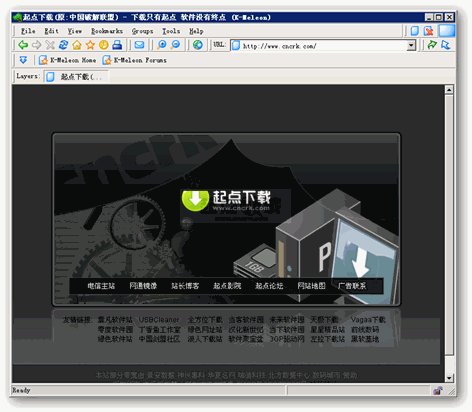The width and height of the screenshot is (472, 412).
Task: Click the 电信主站 navigation link
Action: [x=101, y=286]
